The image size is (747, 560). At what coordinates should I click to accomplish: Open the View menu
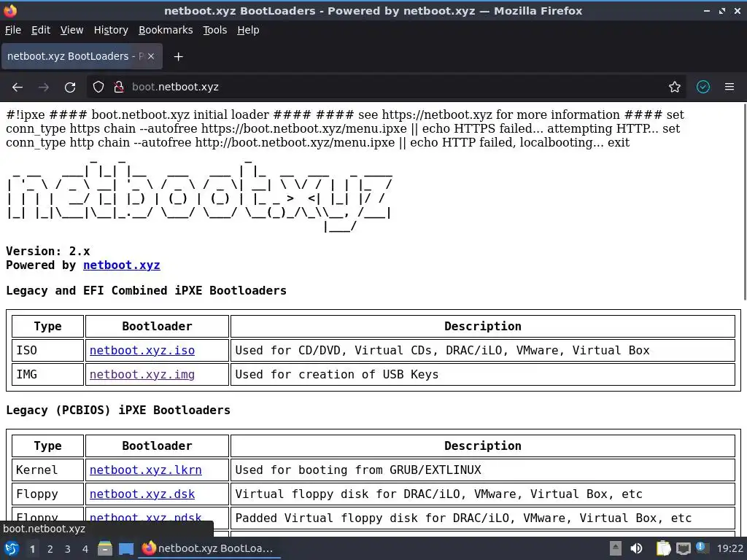pyautogui.click(x=71, y=30)
